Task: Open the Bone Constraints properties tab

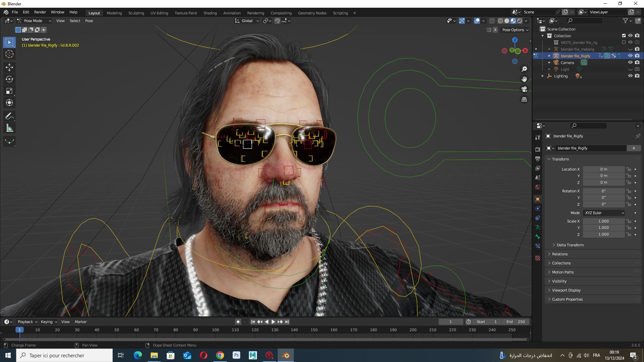Action: (538, 246)
